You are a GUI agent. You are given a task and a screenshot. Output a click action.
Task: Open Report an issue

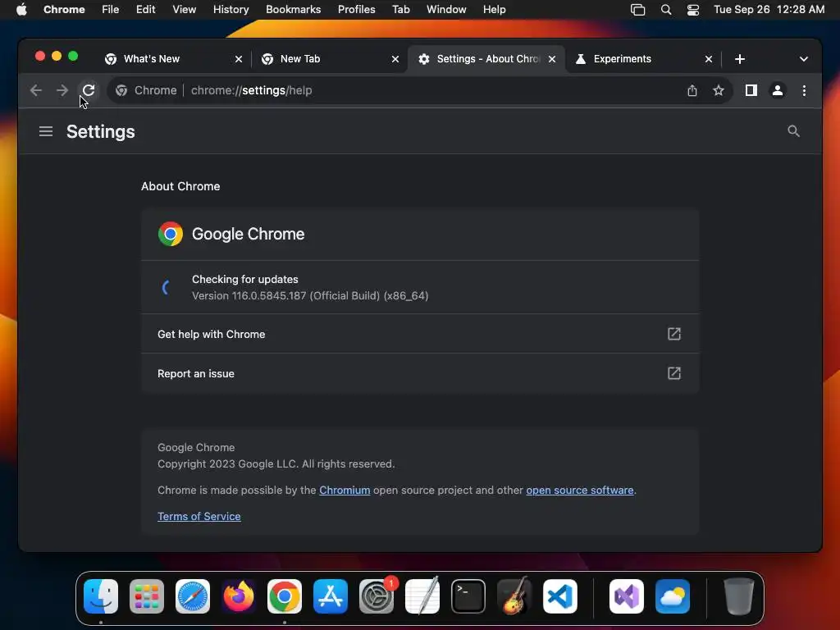pos(420,373)
